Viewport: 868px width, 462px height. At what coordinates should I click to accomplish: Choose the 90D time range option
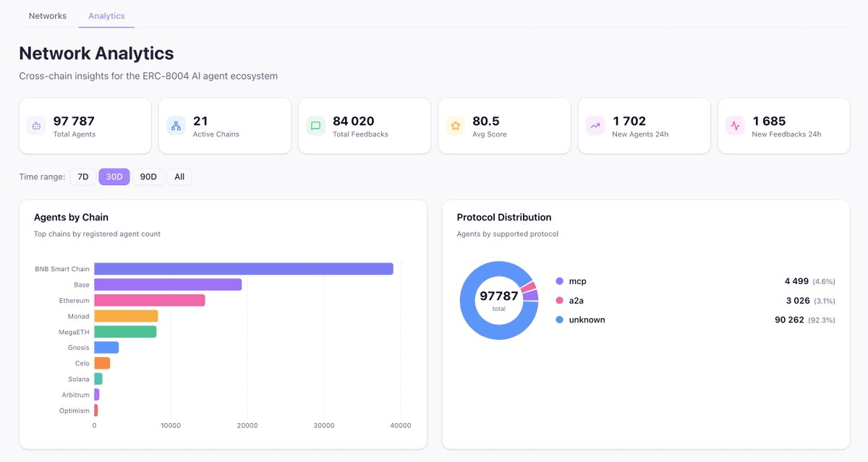point(148,177)
